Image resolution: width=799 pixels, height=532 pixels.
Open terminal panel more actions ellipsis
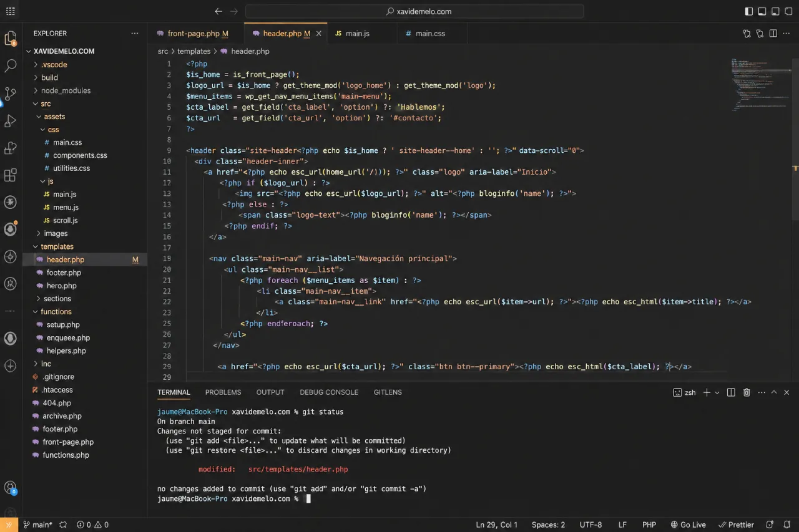[x=761, y=392]
